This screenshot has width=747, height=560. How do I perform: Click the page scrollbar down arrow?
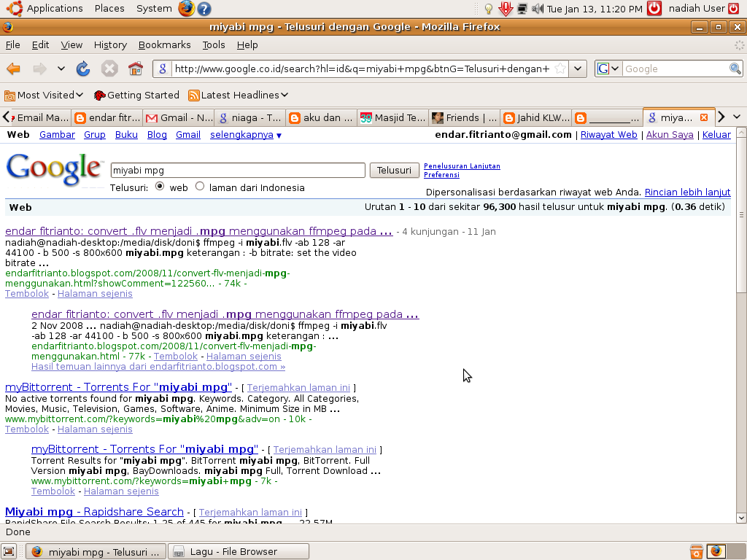click(741, 518)
